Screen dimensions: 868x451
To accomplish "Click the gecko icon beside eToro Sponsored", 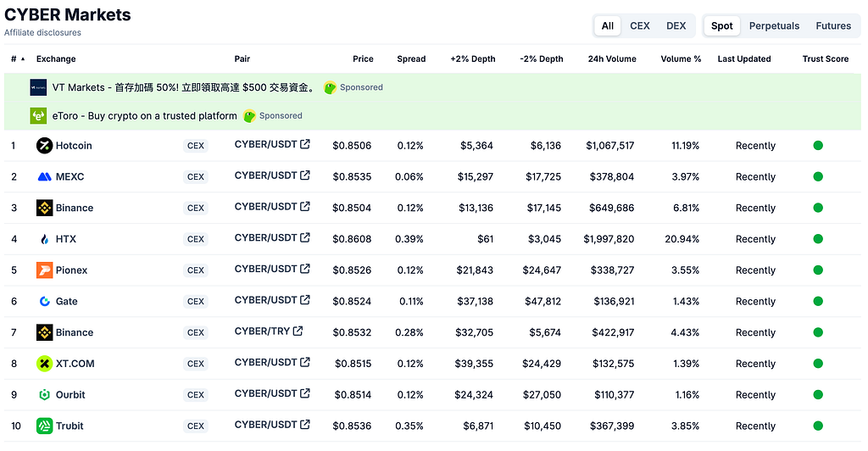I will [x=250, y=115].
